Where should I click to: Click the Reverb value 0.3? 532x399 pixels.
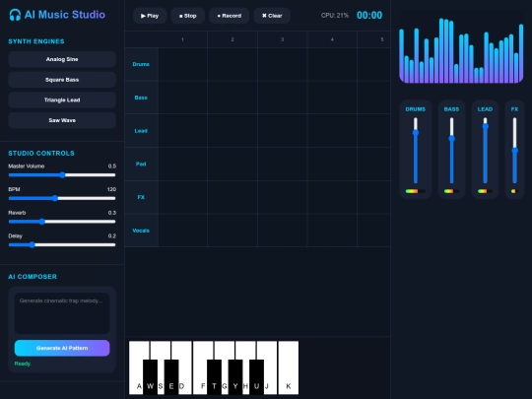click(x=112, y=213)
